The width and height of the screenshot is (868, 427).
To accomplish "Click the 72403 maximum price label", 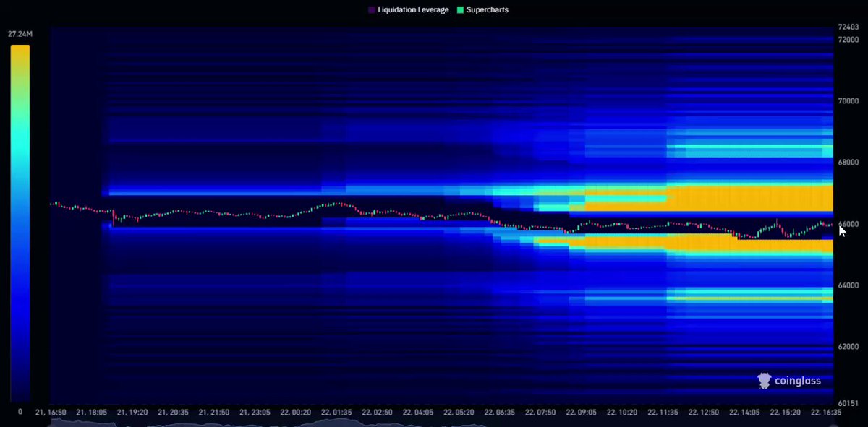I will [x=848, y=27].
